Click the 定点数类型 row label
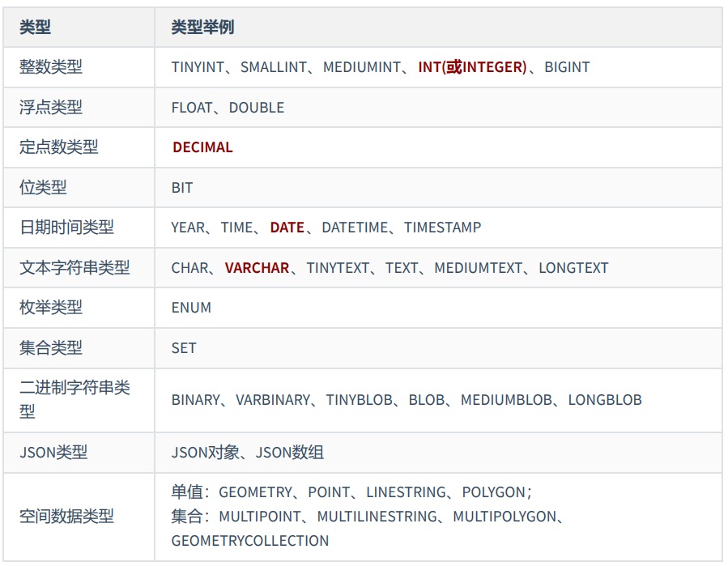Viewport: 728px width, 566px height. pos(59,147)
